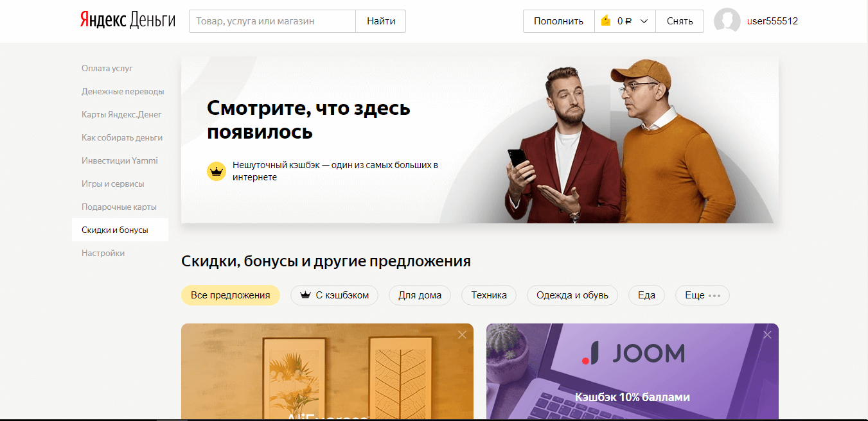Click the JOOM logo on purple card
Image resolution: width=868 pixels, height=421 pixels.
point(633,353)
